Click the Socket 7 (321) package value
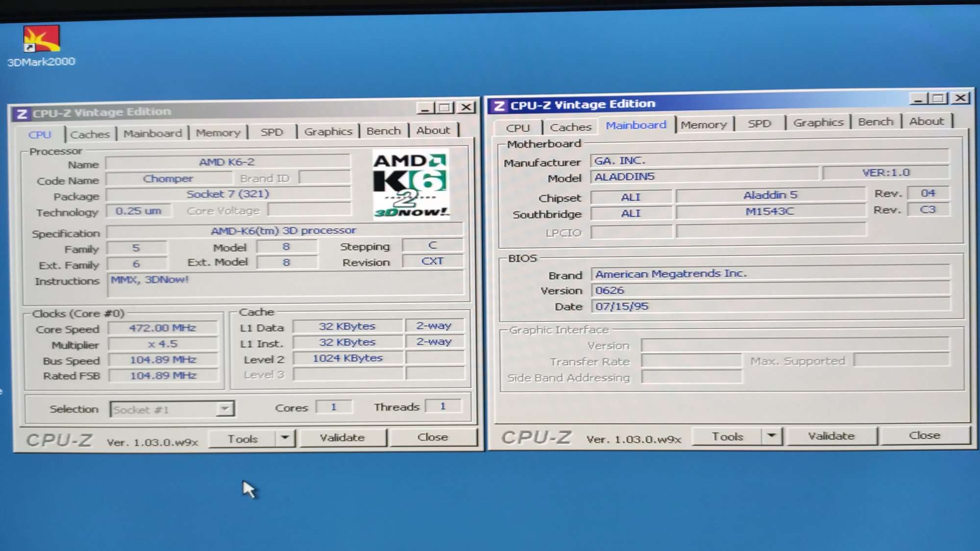This screenshot has height=551, width=980. [x=228, y=194]
